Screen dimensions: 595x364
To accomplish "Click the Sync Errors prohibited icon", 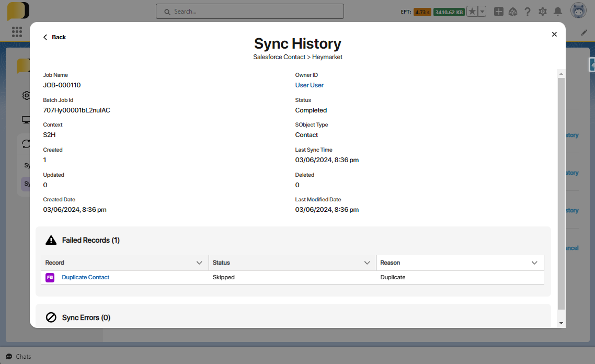I will click(51, 317).
